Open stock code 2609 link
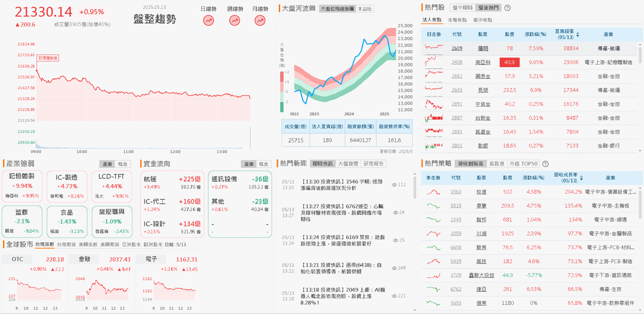The width and height of the screenshot is (644, 314). (457, 48)
